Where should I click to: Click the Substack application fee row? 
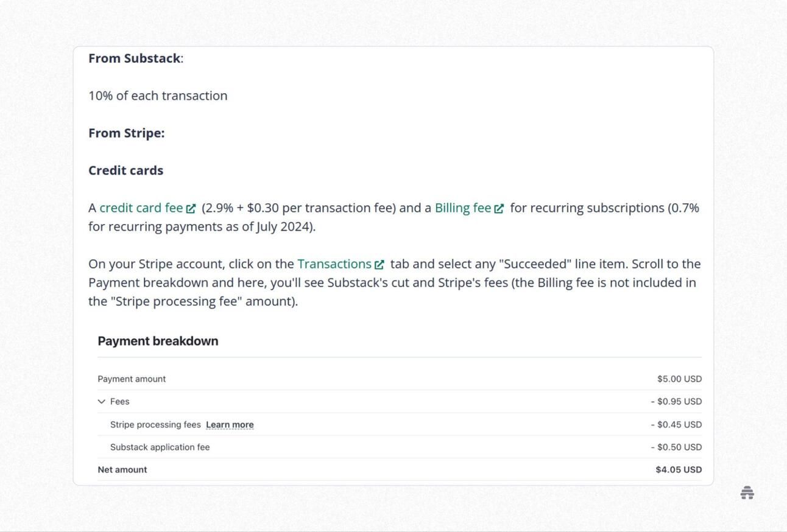point(400,447)
